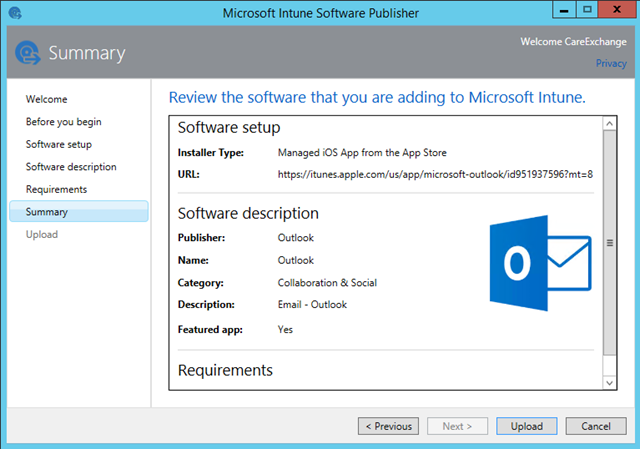Image resolution: width=640 pixels, height=449 pixels.
Task: Click the Outlook app icon thumbnail
Action: click(540, 263)
